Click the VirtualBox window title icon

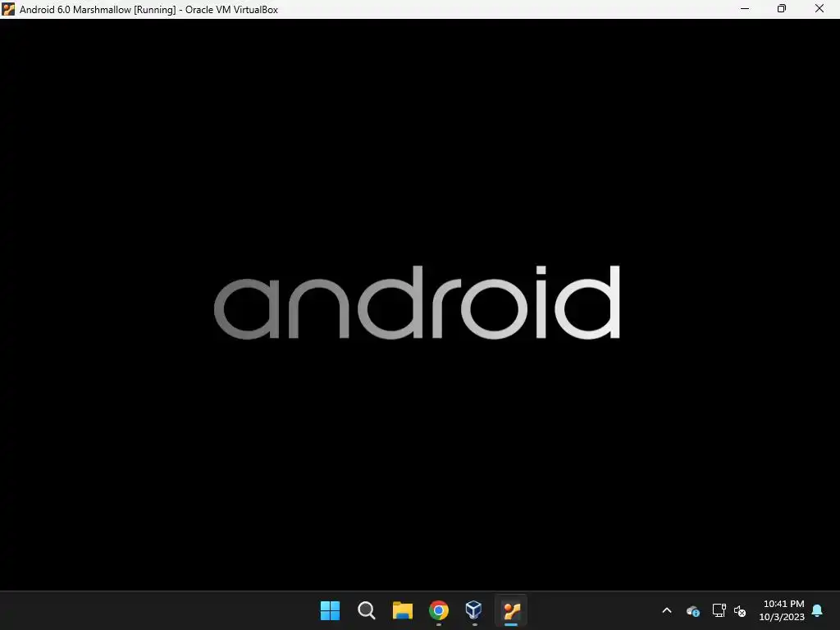(8, 9)
